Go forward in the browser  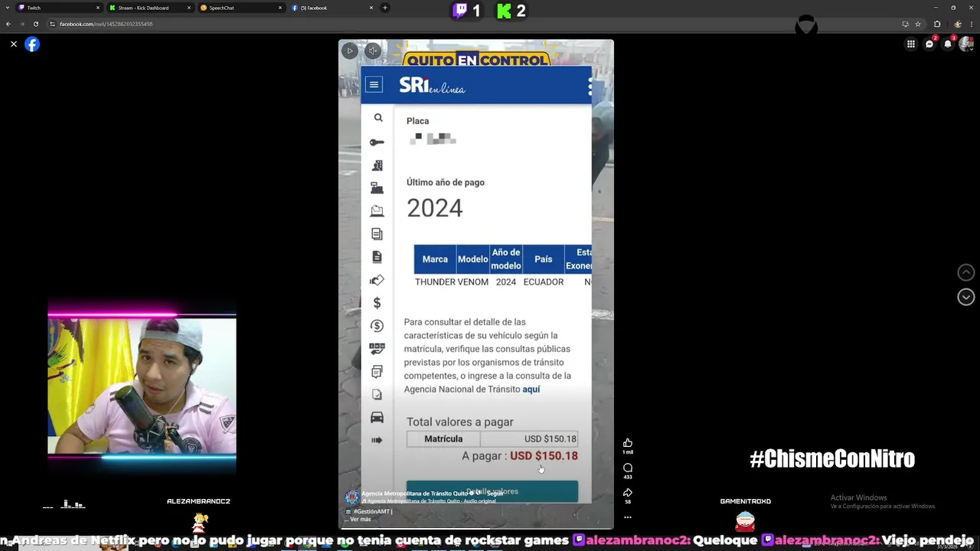pos(22,24)
